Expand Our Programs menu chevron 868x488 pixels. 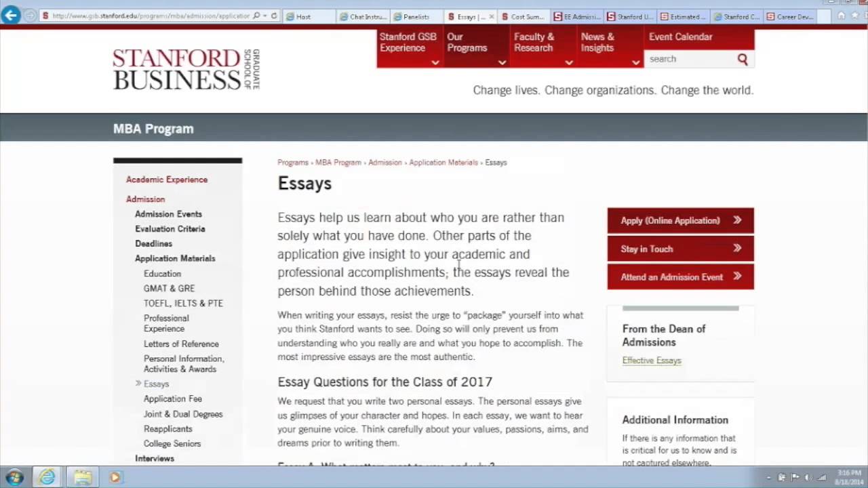(502, 62)
